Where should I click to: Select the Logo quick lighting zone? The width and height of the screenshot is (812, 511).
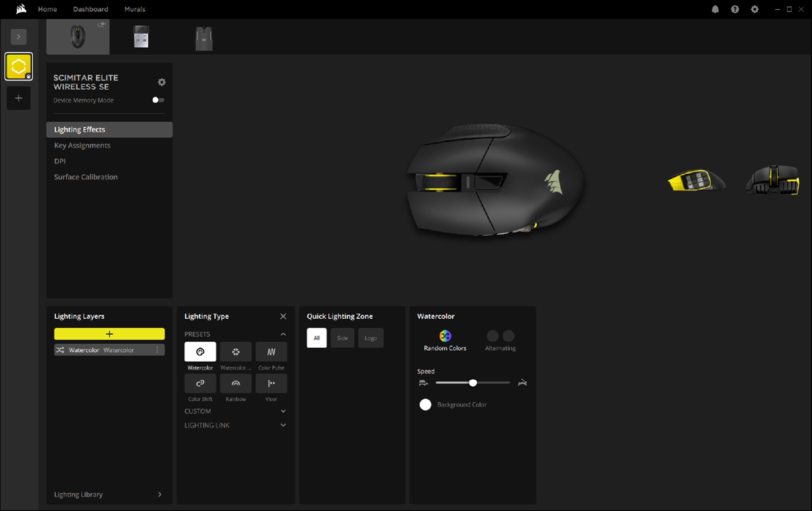(371, 338)
